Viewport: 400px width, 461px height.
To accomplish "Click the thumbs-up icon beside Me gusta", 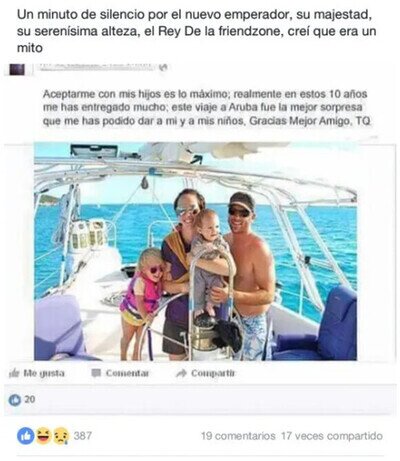I will tap(14, 373).
